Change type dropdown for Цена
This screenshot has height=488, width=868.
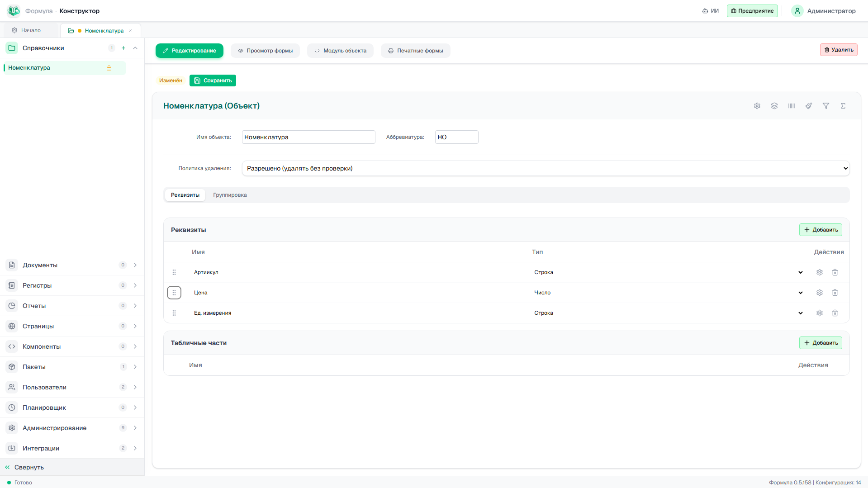[x=668, y=293]
